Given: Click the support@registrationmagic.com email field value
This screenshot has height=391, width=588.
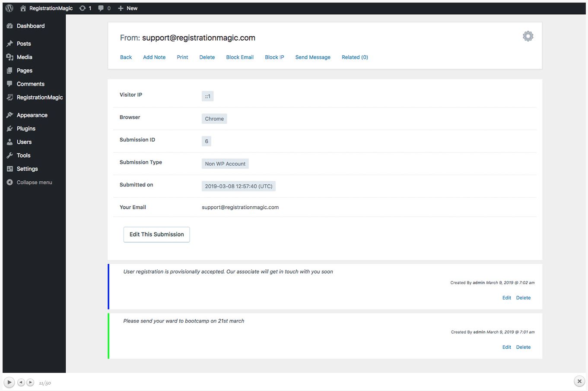Looking at the screenshot, I should 240,207.
